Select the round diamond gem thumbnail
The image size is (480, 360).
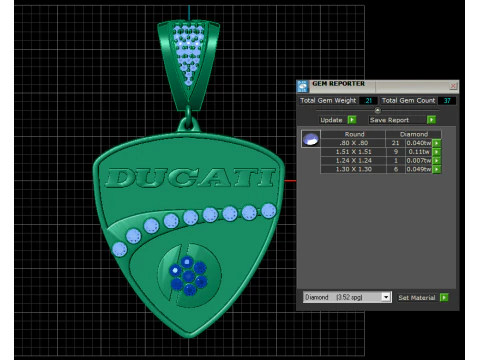311,139
